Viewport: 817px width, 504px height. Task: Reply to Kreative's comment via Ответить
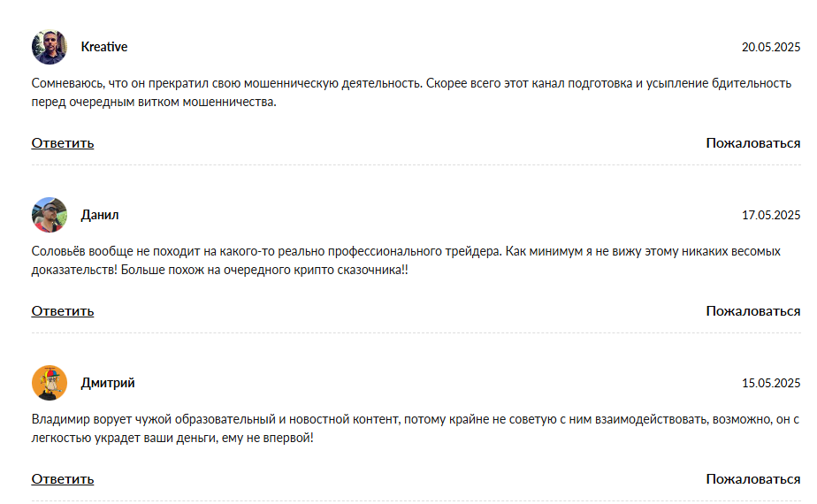point(63,143)
